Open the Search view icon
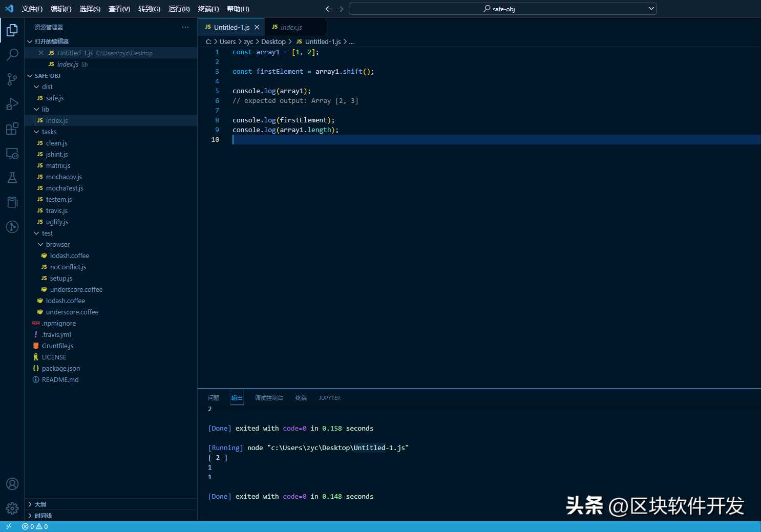 point(12,55)
